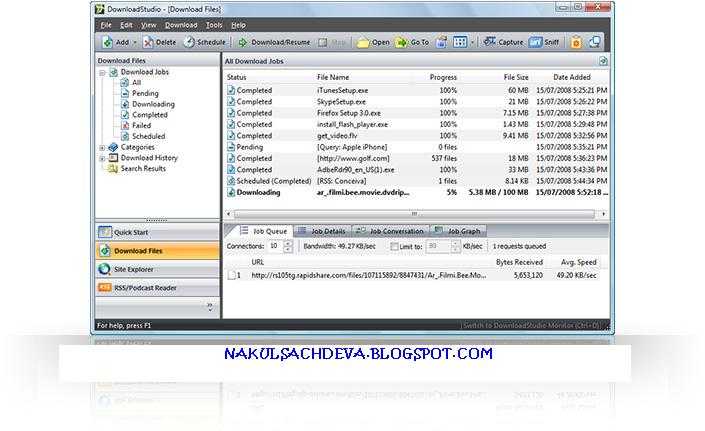Screen dimensions: 705x431
Task: Click the view layout grid icon
Action: tap(460, 42)
